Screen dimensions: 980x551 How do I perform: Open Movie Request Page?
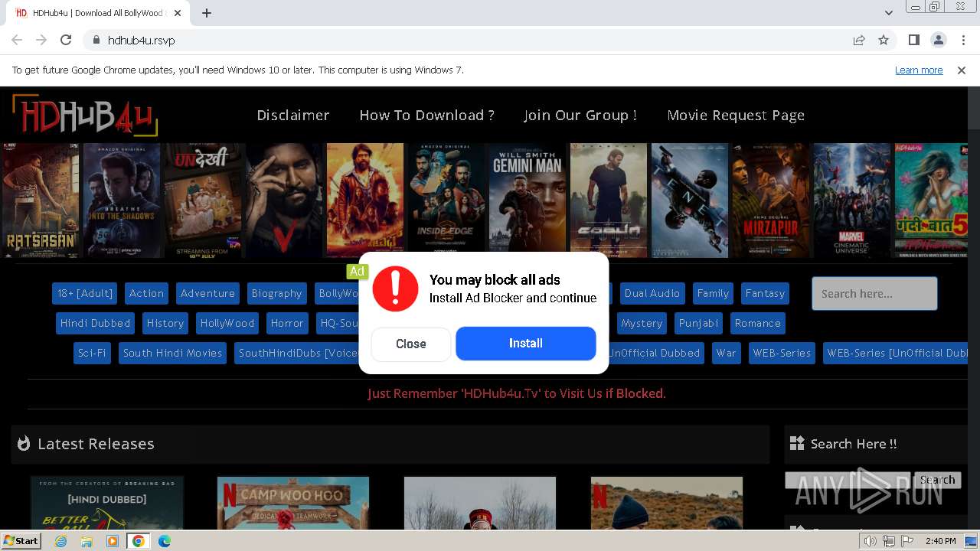(x=736, y=116)
